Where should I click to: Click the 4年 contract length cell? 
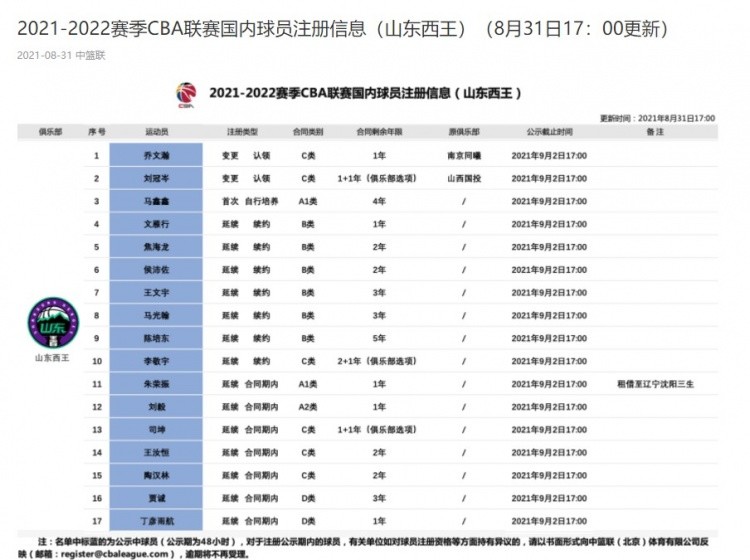pos(379,201)
